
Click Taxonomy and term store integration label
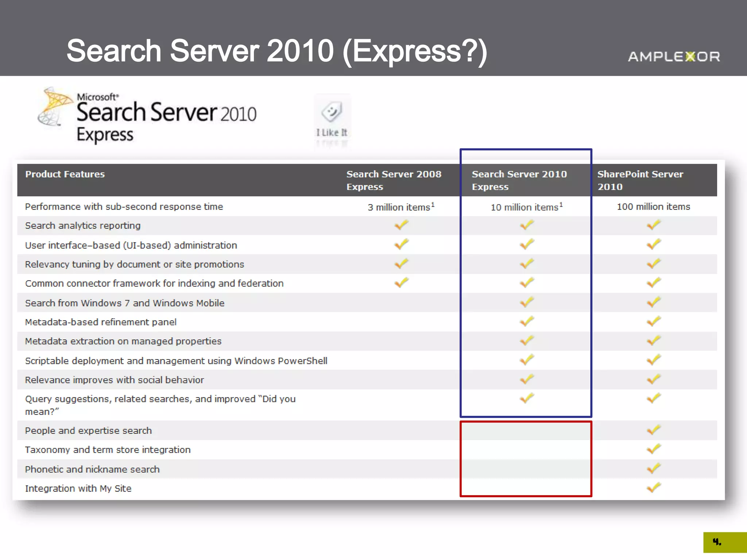[x=108, y=450]
